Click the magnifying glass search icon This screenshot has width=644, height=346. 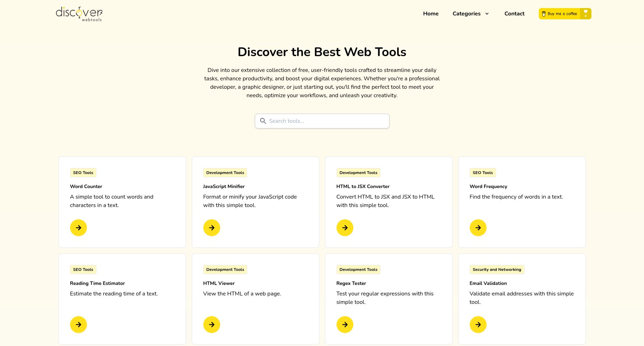[263, 121]
